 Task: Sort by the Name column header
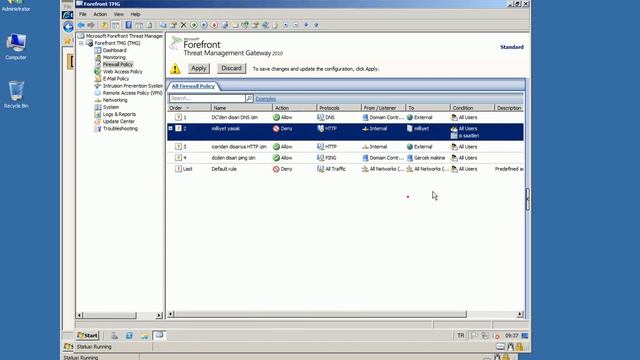(242, 108)
